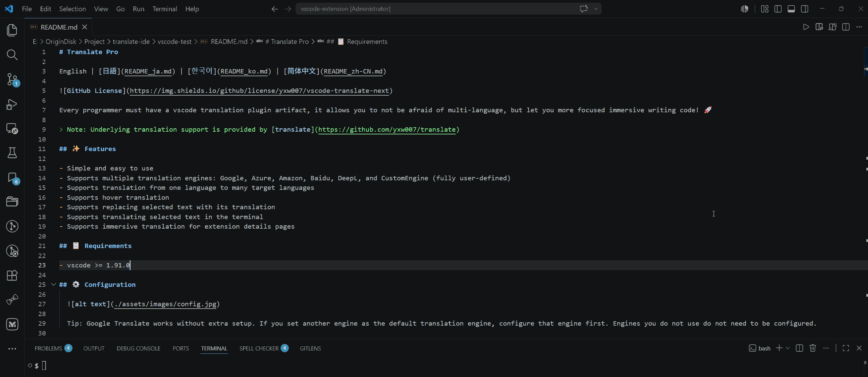The height and width of the screenshot is (377, 868).
Task: Open the new terminal profile dropdown
Action: [788, 348]
